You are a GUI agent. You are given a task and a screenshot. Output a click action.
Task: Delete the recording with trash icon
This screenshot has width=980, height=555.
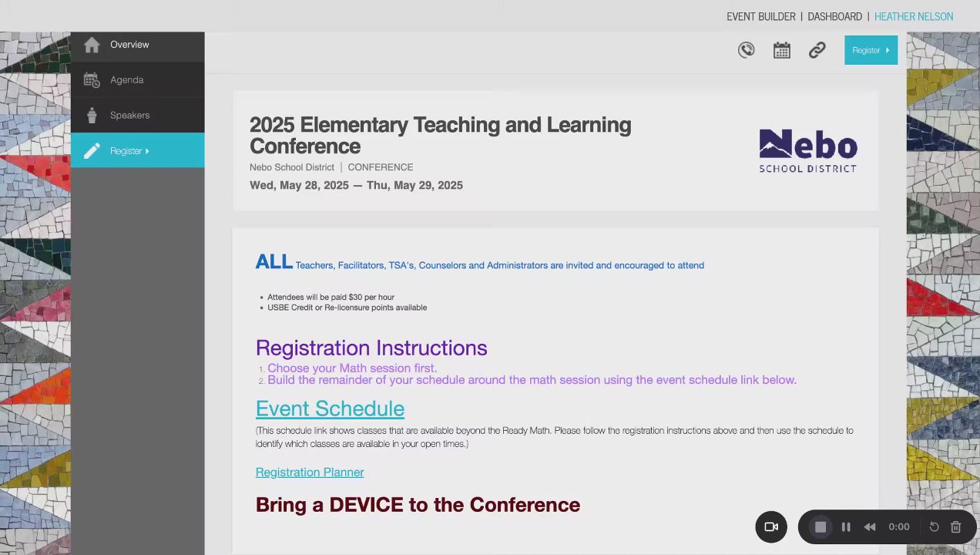point(956,527)
